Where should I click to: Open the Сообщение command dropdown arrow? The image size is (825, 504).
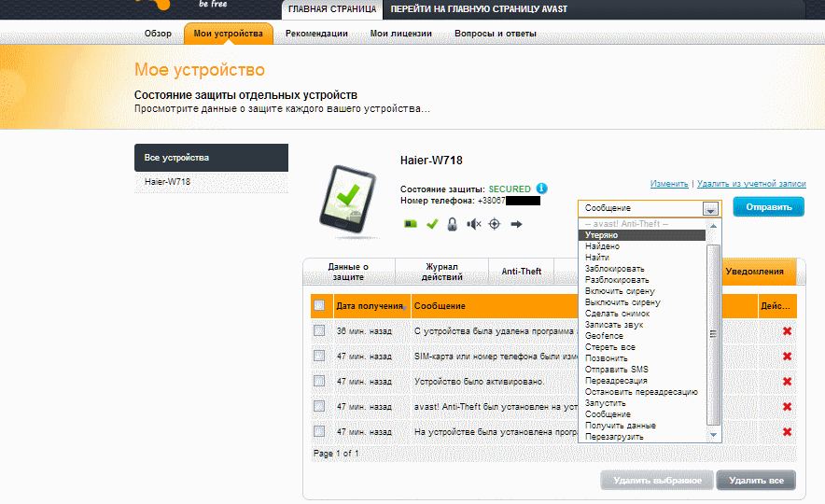710,208
